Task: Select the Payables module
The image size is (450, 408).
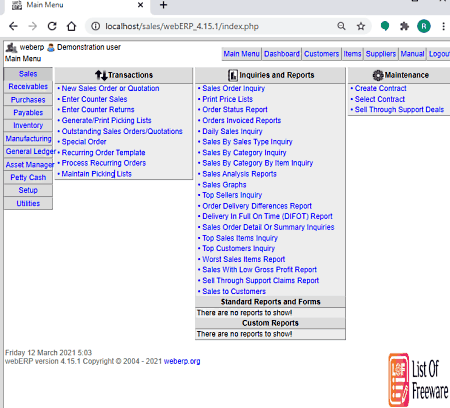Action: 28,113
